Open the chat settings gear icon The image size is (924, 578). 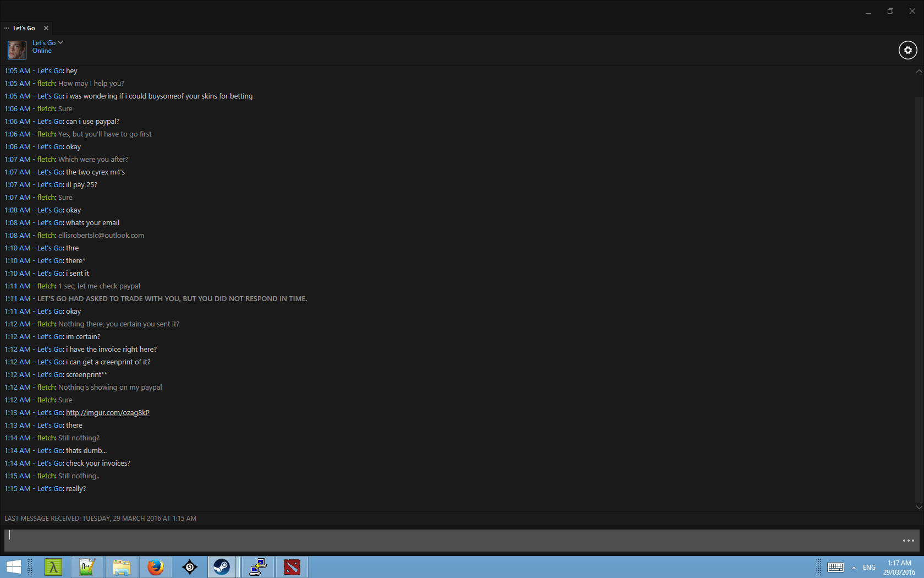click(x=908, y=50)
